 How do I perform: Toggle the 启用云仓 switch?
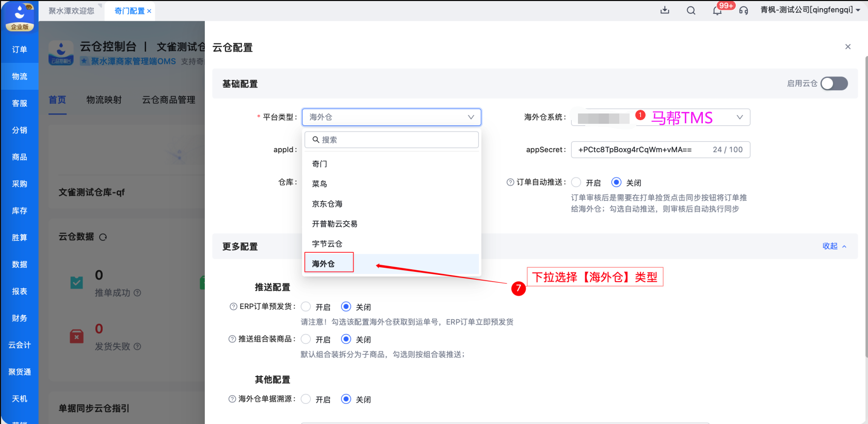(x=834, y=84)
